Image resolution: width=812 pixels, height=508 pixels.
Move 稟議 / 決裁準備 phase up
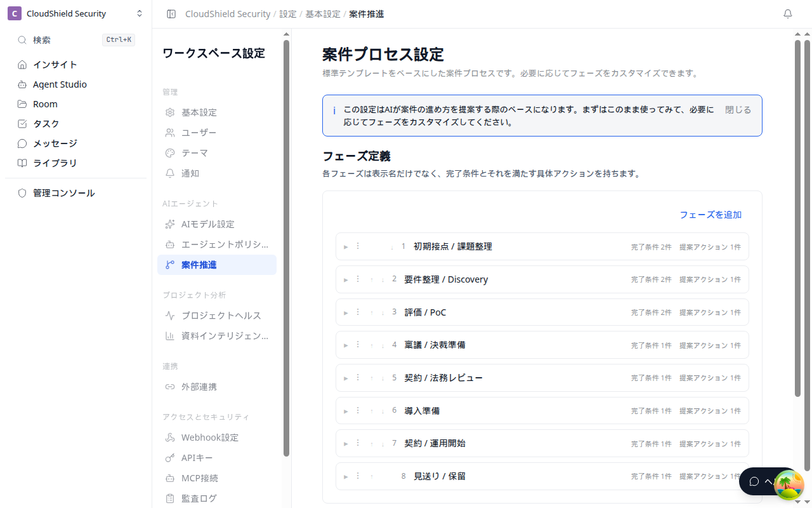click(x=372, y=345)
